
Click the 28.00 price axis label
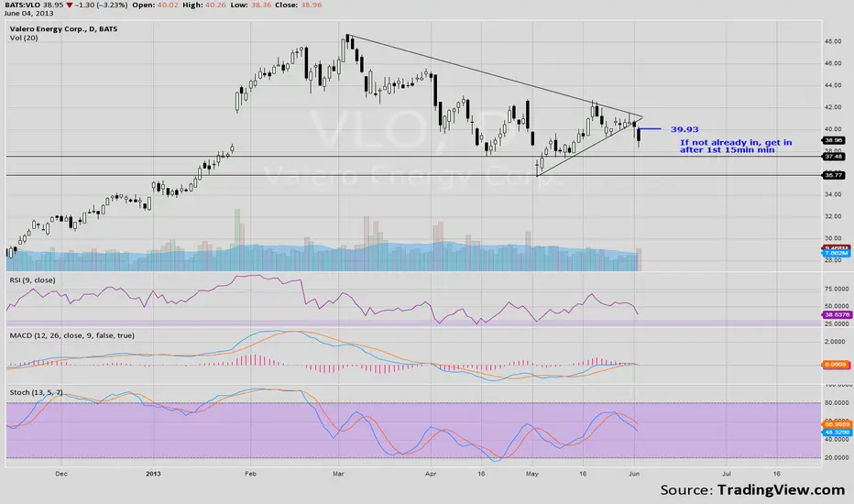(x=833, y=260)
